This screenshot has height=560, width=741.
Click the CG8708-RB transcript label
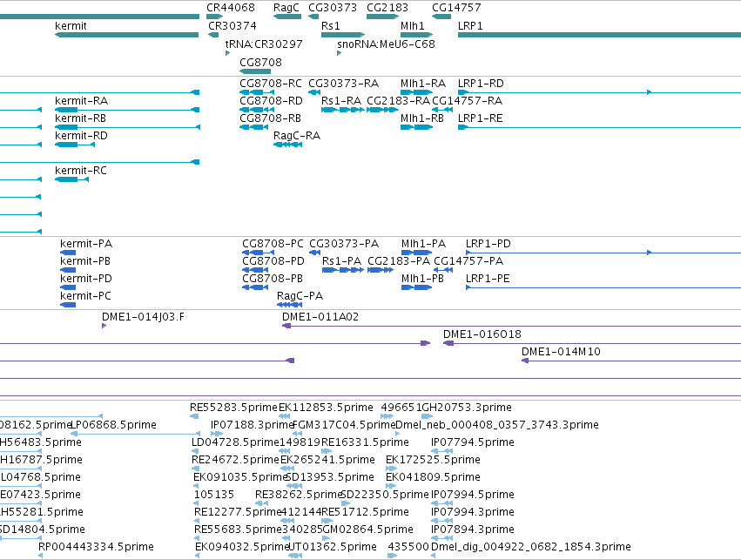coord(270,118)
